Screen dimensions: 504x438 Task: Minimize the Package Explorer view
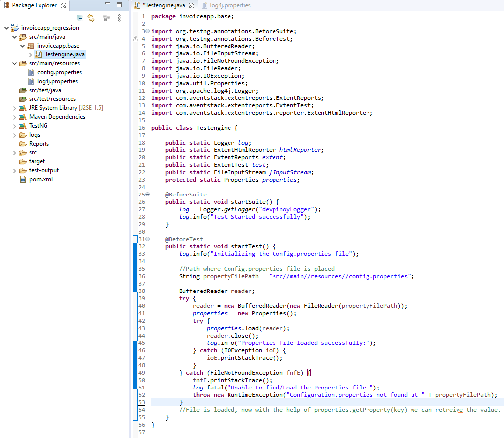point(108,4)
